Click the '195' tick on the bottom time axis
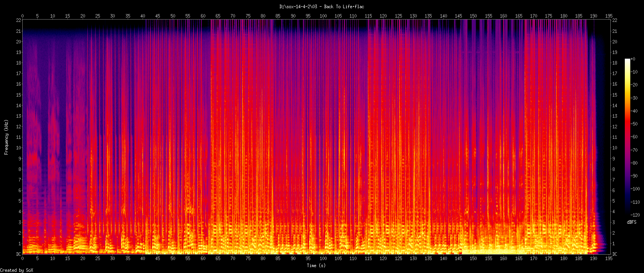This screenshot has width=644, height=273. click(609, 259)
